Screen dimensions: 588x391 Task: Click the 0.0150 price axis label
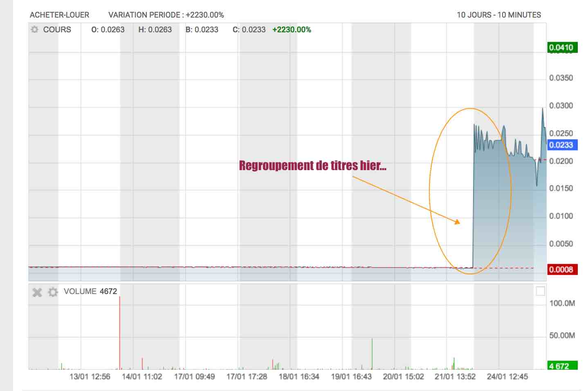tap(561, 188)
